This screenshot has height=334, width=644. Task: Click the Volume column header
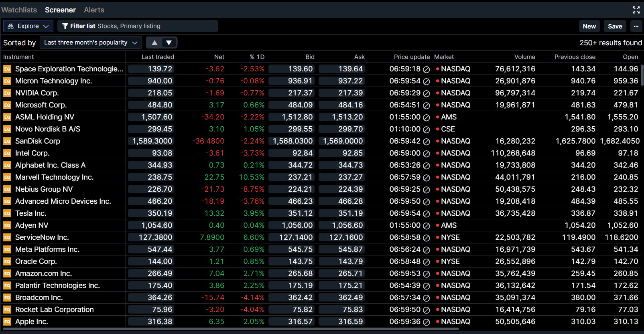pyautogui.click(x=525, y=57)
